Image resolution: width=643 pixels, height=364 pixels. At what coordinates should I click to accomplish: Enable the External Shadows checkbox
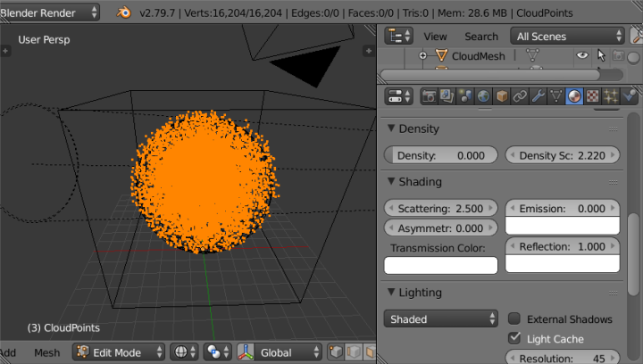coord(514,318)
